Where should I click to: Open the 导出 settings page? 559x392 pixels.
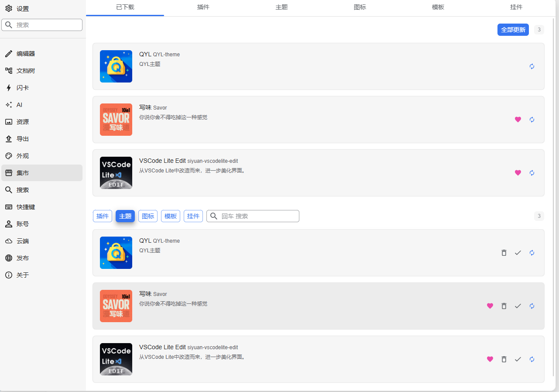tap(42, 139)
